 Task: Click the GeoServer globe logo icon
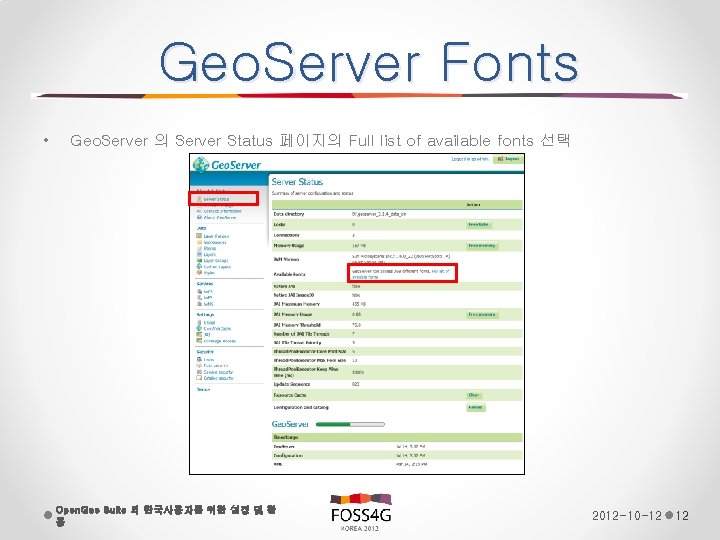coord(201,164)
